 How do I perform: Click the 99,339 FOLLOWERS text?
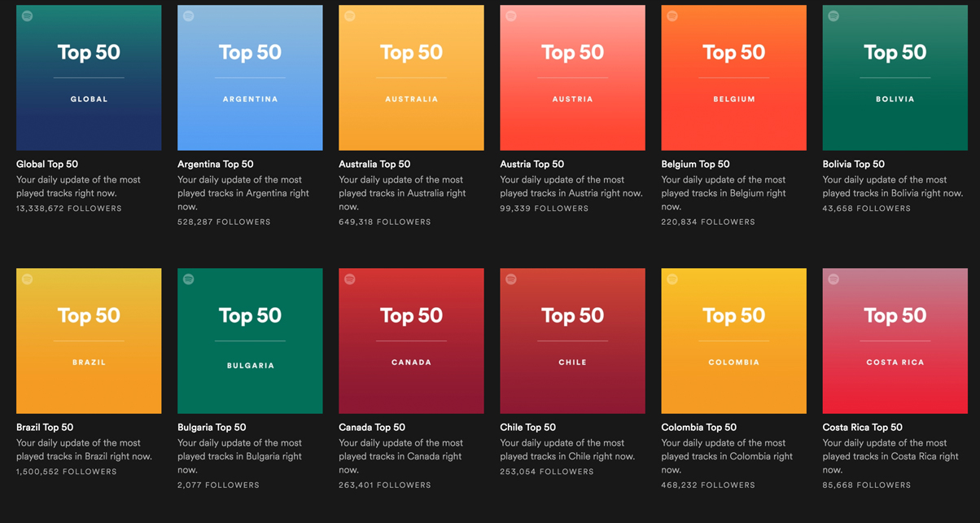(x=544, y=209)
